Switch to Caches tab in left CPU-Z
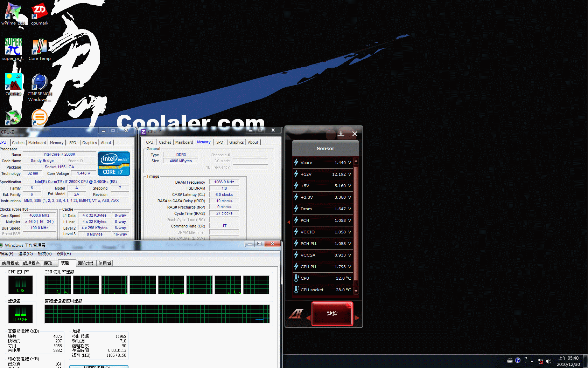 click(x=18, y=143)
